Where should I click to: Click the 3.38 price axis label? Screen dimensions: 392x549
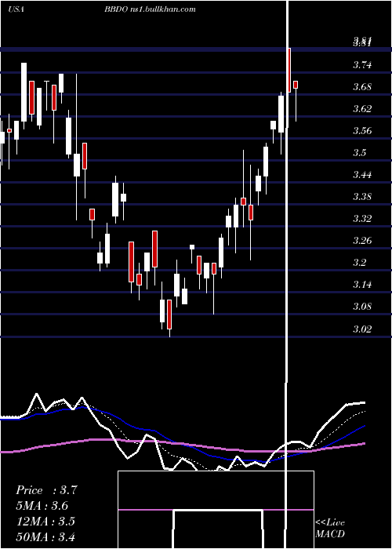[x=362, y=197]
